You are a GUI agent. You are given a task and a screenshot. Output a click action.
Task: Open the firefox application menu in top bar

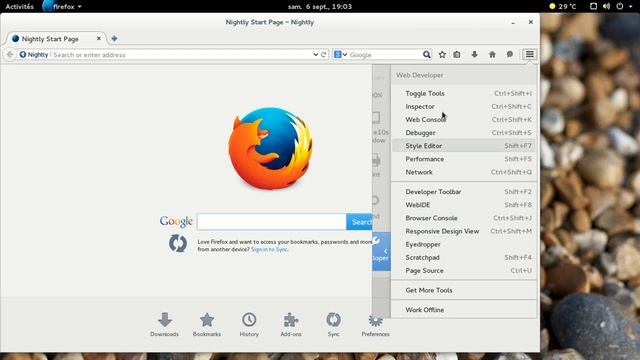(62, 6)
